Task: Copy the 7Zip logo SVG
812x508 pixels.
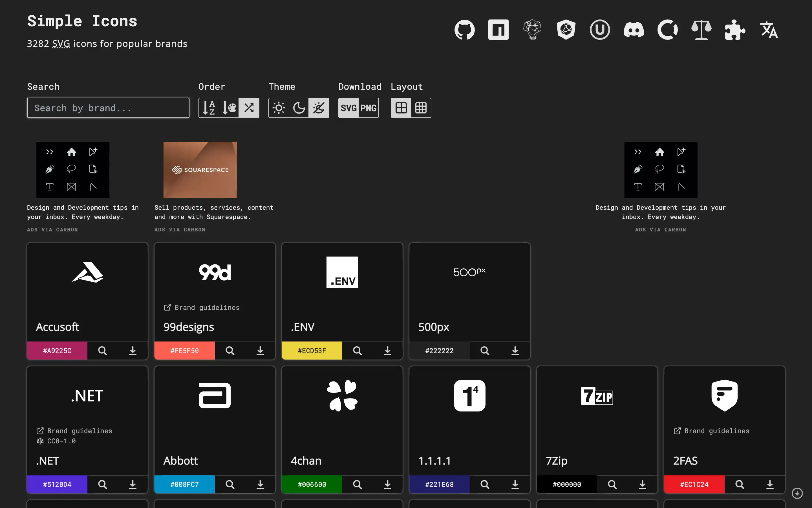Action: pyautogui.click(x=597, y=395)
